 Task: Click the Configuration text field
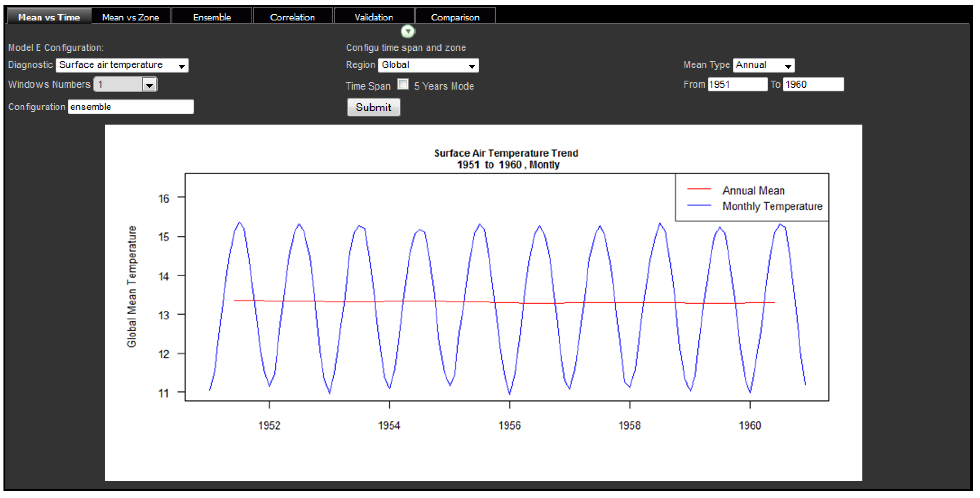tap(131, 107)
